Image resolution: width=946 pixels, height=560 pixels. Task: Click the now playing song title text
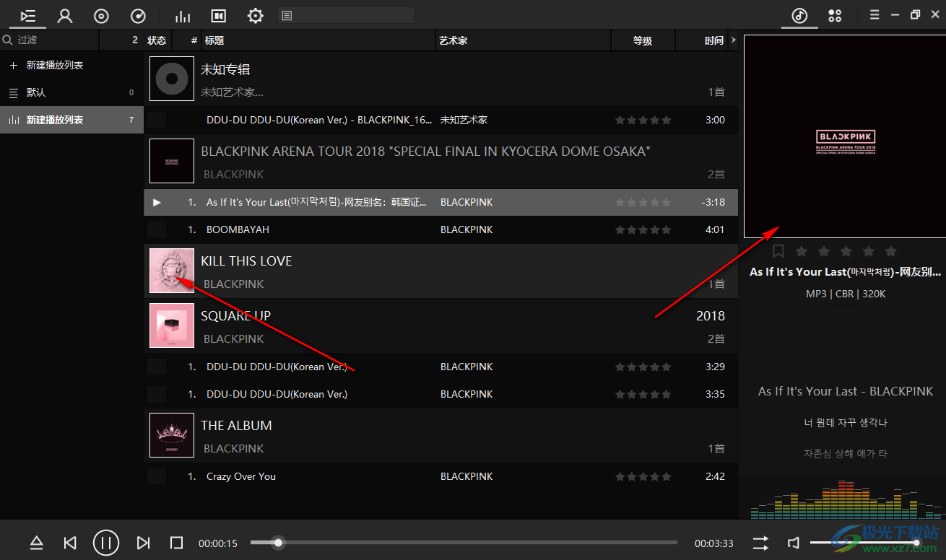pos(845,272)
